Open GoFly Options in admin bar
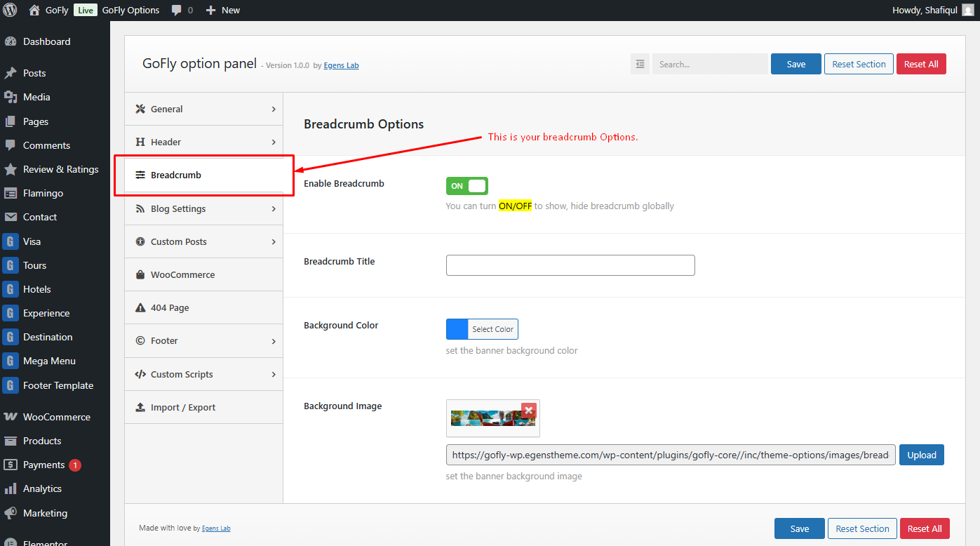The image size is (980, 546). point(130,11)
